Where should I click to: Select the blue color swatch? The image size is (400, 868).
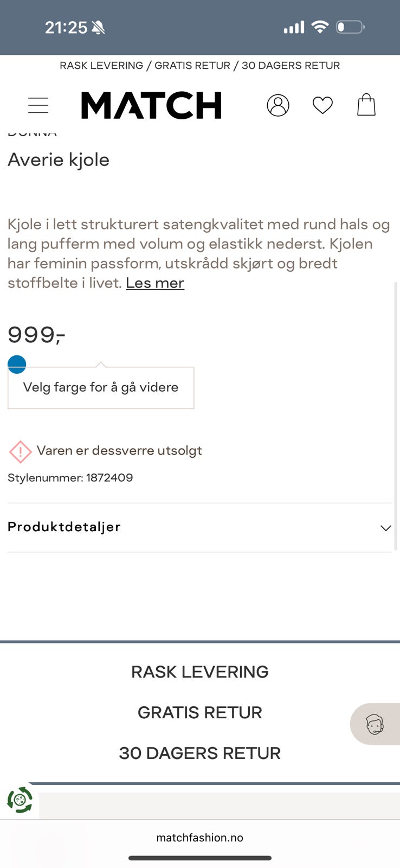click(17, 365)
